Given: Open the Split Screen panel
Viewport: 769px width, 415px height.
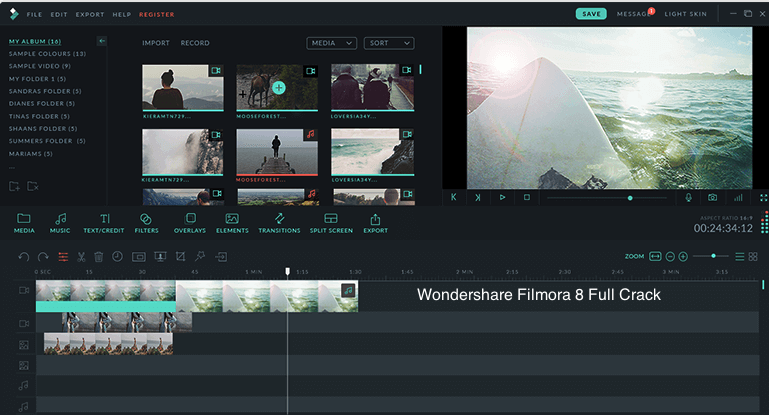Looking at the screenshot, I should click(x=331, y=223).
